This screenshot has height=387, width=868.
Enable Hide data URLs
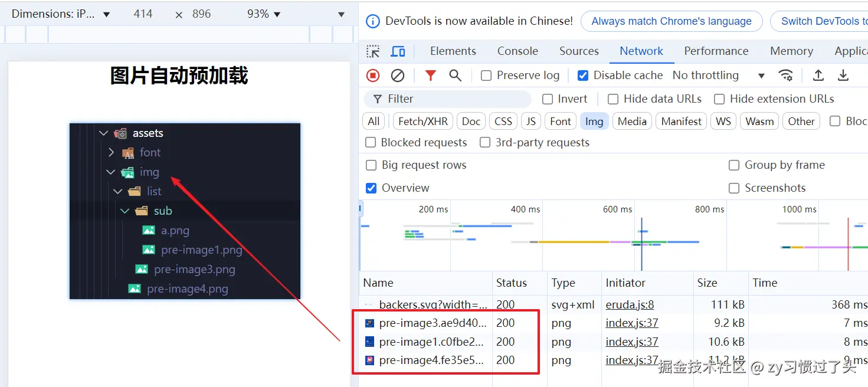pos(613,99)
